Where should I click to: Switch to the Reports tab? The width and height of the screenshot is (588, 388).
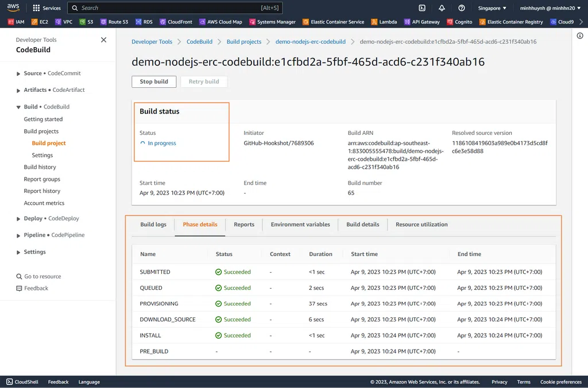243,224
